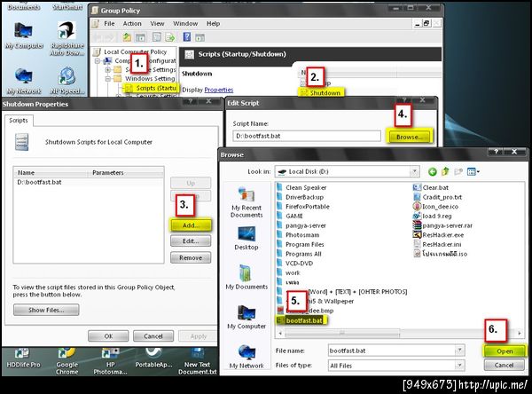Select Scripts tab in Shutdown Properties
Viewport: 532px width, 394px height.
click(x=19, y=120)
